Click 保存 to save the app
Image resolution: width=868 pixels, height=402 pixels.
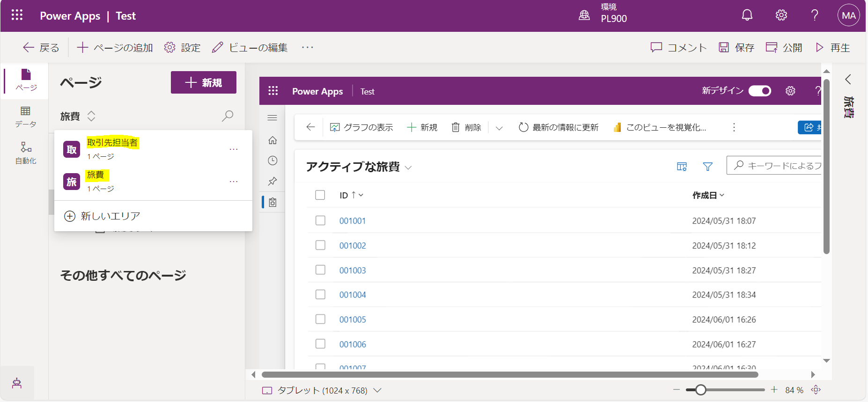pos(736,48)
